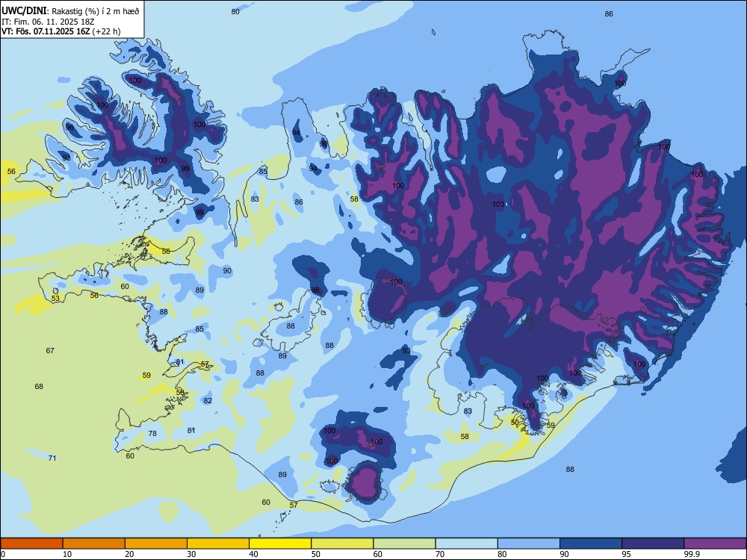Click the 30–40 golden legend swatch
747x560 pixels.
218,544
